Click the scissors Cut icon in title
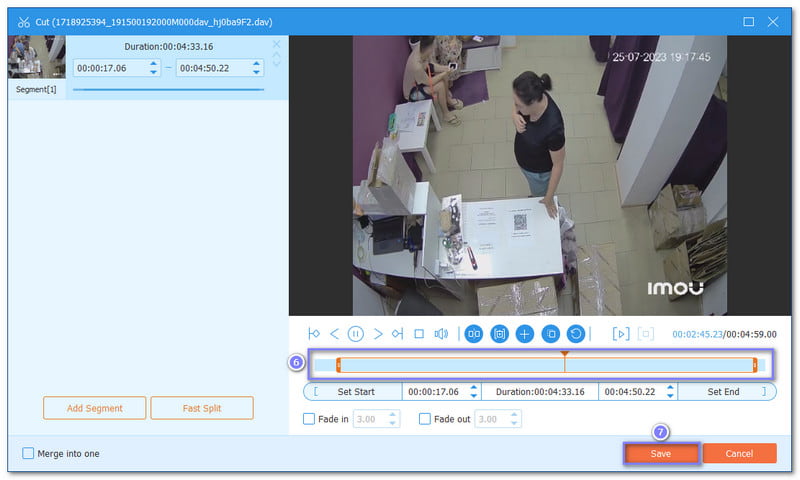Screen dimensions: 800x480 coord(23,22)
